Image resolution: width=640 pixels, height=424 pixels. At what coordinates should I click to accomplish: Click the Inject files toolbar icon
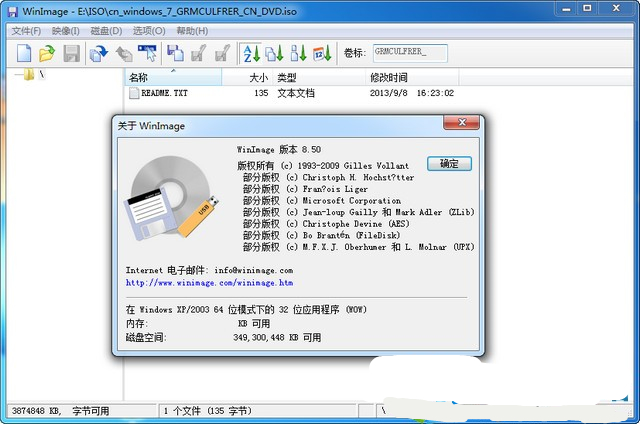point(176,53)
